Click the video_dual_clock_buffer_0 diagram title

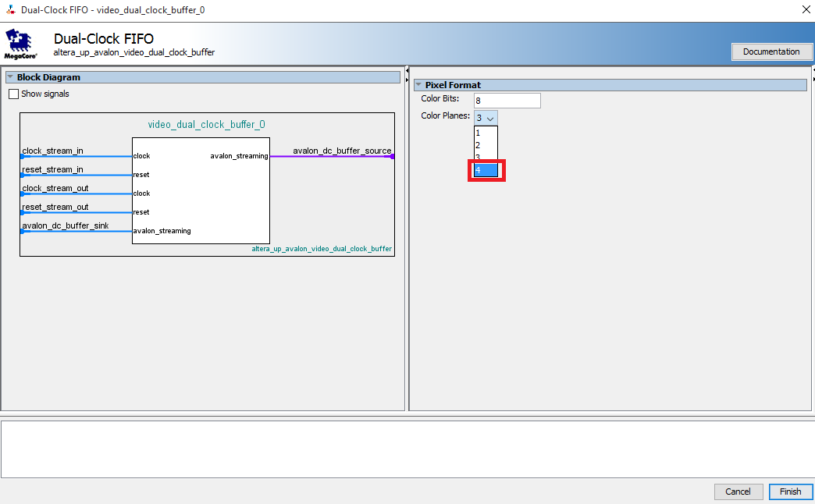[206, 125]
